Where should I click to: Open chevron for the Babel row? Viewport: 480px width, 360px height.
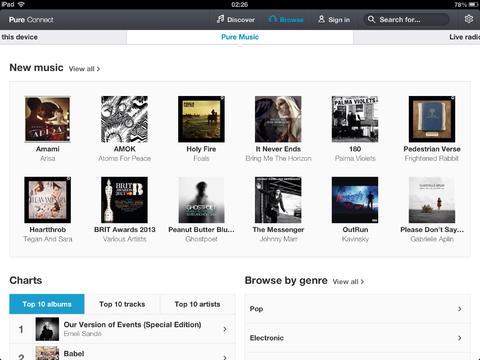(225, 357)
